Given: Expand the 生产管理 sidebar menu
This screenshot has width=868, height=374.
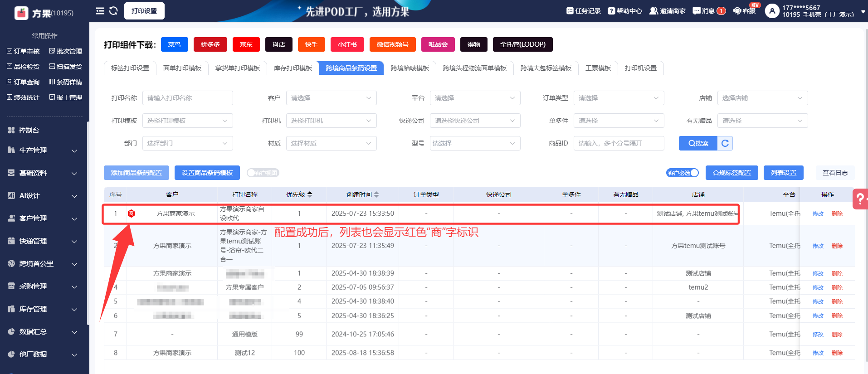Looking at the screenshot, I should (43, 151).
